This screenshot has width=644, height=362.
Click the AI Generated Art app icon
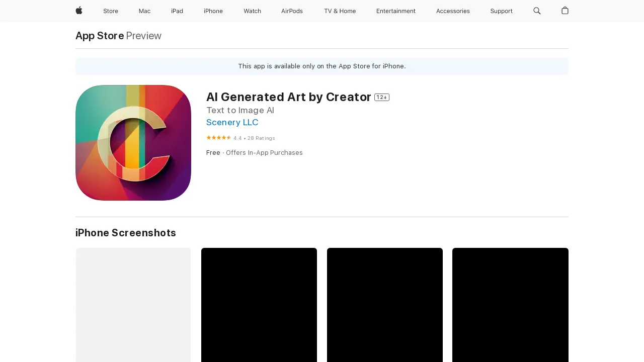coord(133,142)
